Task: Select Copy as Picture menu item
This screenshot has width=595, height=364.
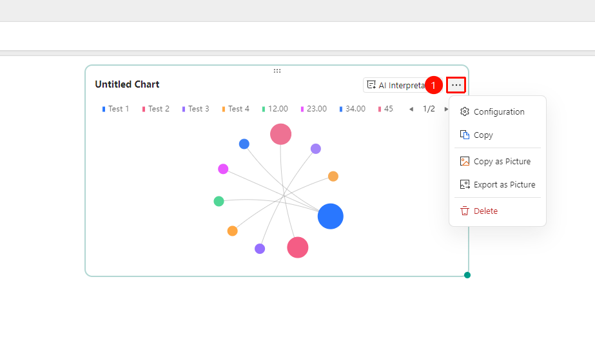Action: click(x=498, y=161)
